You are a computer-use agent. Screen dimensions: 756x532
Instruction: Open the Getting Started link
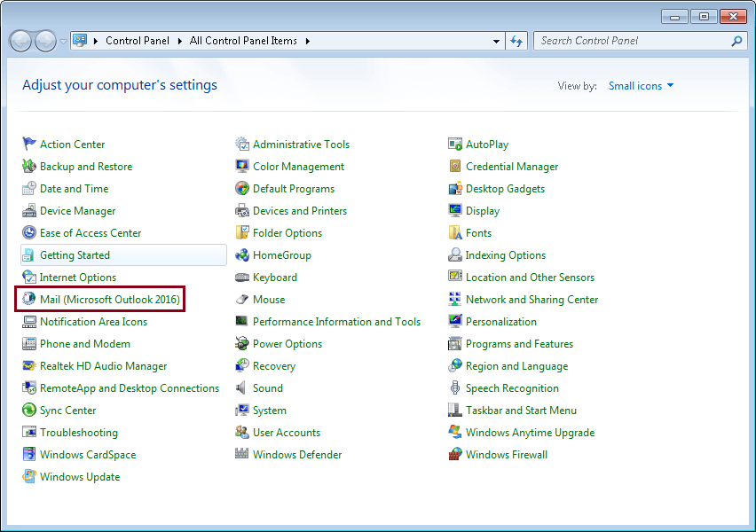pos(75,255)
